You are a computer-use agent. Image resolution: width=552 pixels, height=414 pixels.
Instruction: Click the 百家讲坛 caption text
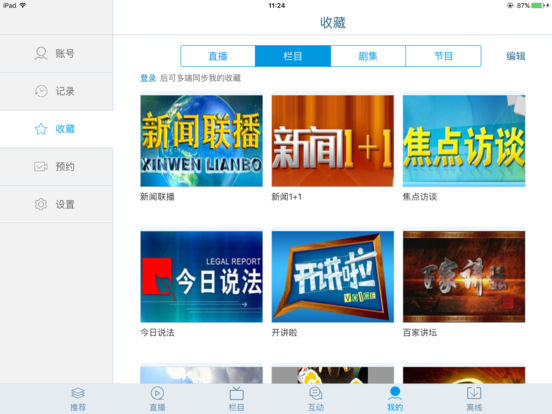(420, 332)
